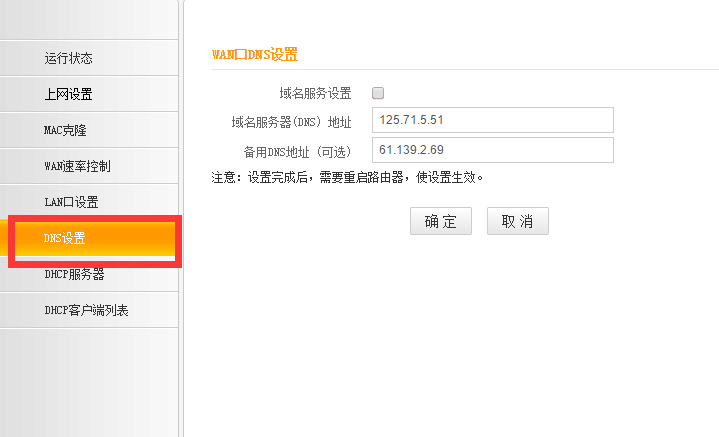This screenshot has height=437, width=719.
Task: Click the 域名服务设置 label
Action: click(315, 94)
